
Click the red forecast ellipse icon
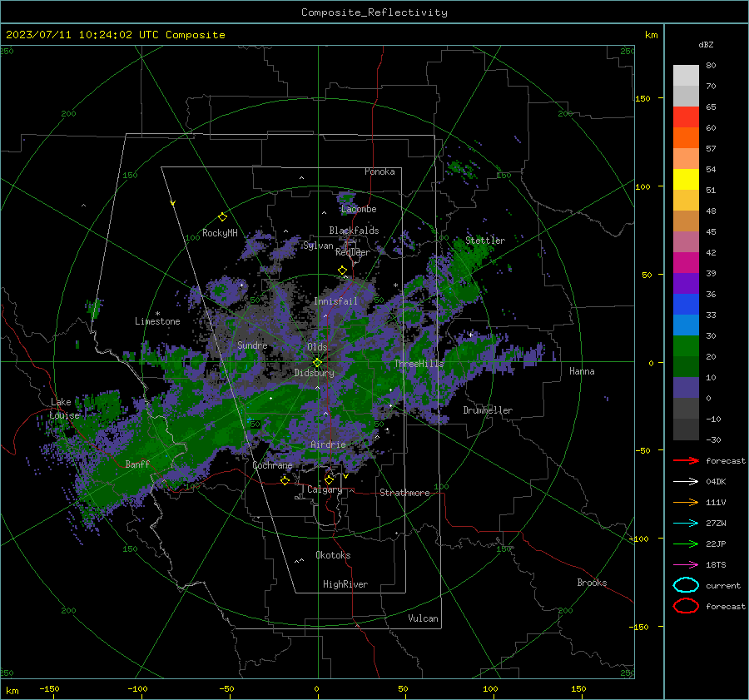686,606
